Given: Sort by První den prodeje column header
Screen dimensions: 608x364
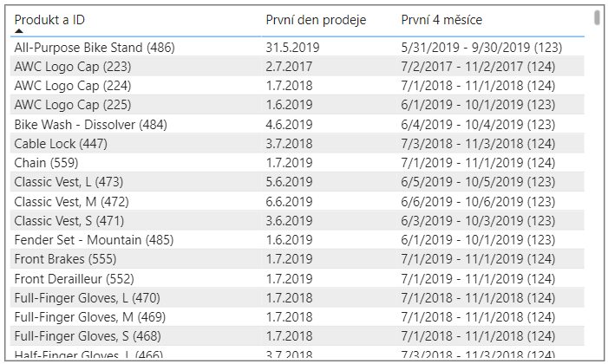Looking at the screenshot, I should [x=316, y=20].
